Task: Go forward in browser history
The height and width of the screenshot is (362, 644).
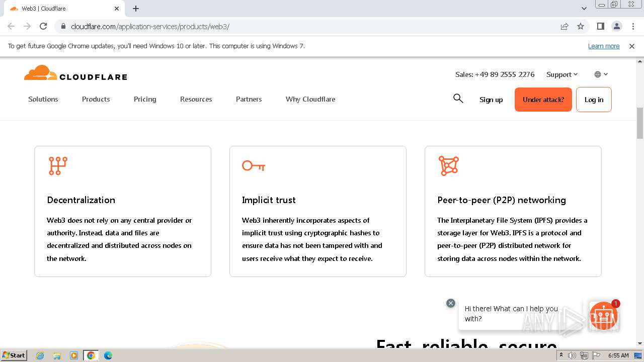Action: tap(27, 26)
